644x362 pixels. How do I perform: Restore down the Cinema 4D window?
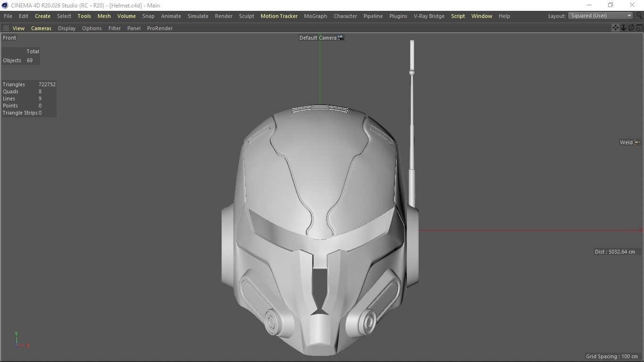[x=611, y=5]
